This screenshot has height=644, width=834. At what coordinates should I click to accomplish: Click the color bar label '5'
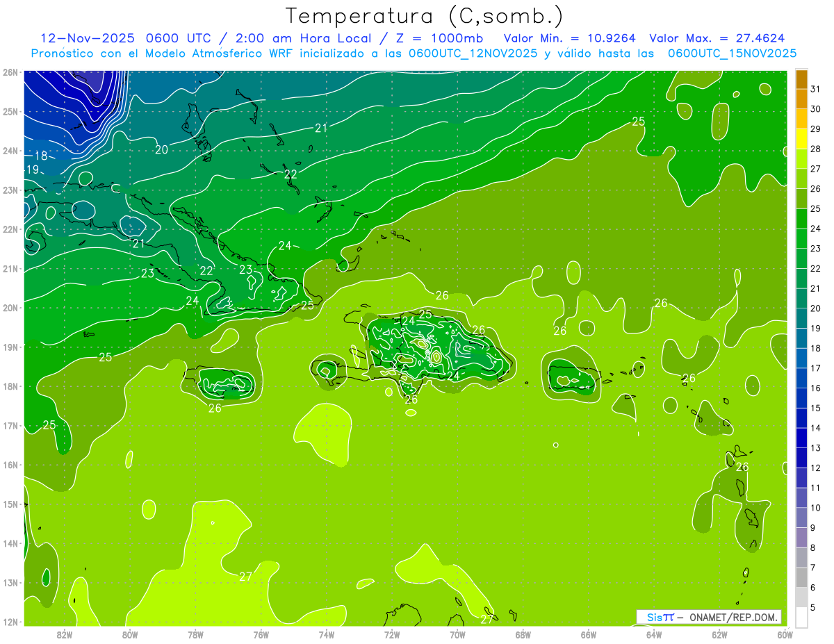click(813, 608)
